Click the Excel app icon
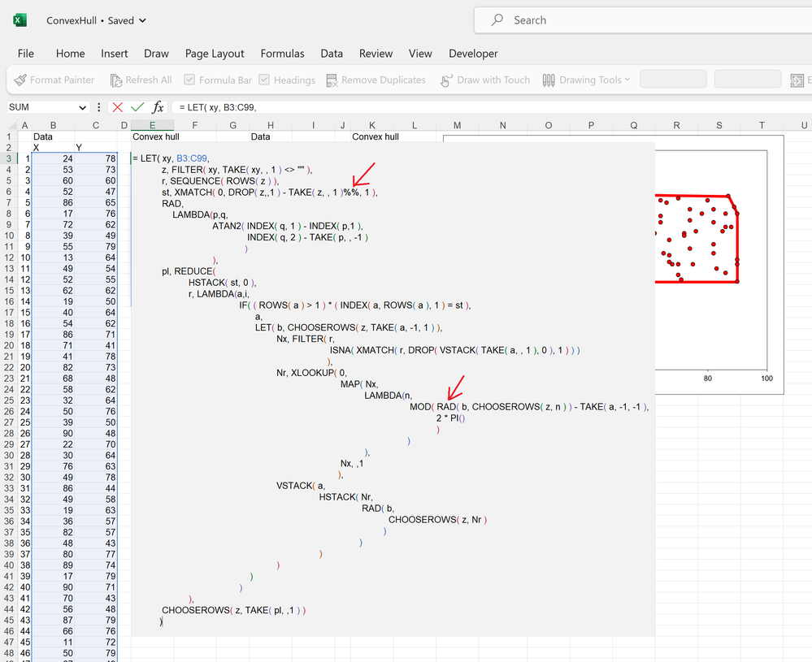This screenshot has height=662, width=812. (x=20, y=20)
